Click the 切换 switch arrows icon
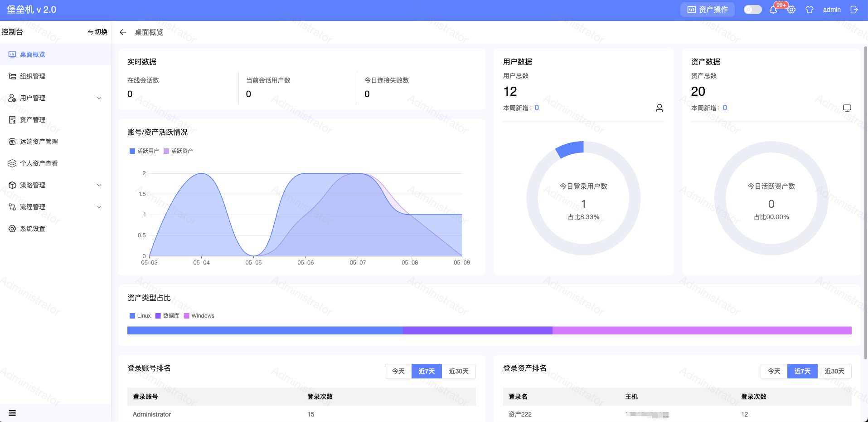 [x=91, y=32]
